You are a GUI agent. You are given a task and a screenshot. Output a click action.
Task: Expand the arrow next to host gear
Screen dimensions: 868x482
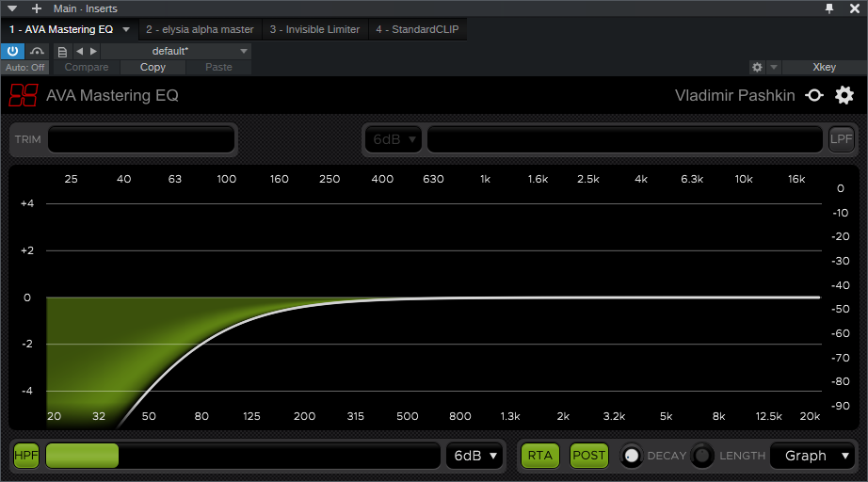click(774, 68)
